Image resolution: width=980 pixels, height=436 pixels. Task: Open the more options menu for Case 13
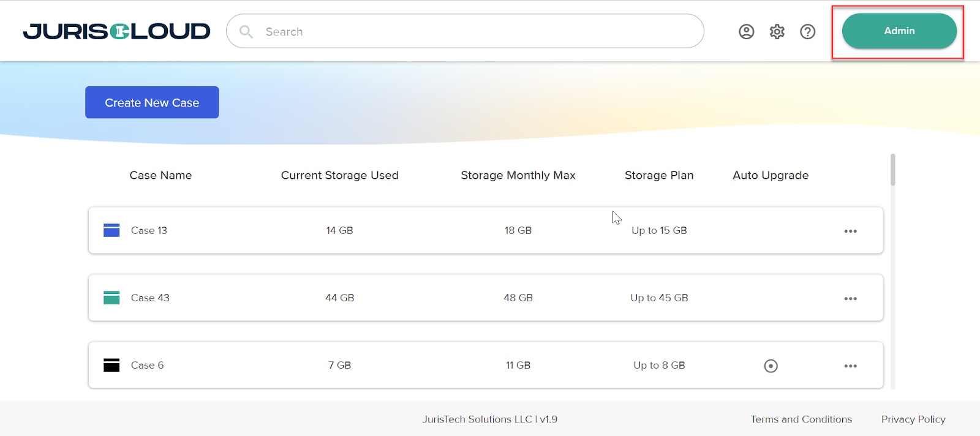click(850, 231)
